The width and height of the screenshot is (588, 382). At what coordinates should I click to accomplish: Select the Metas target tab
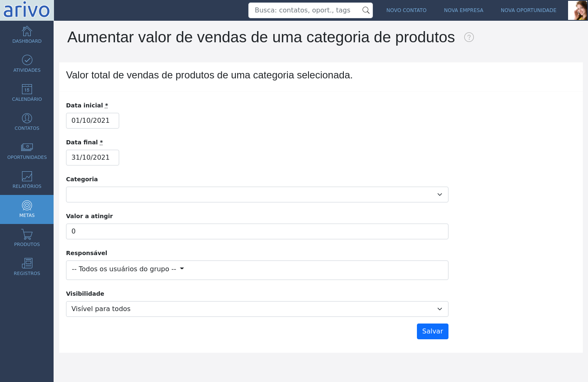[x=27, y=209]
